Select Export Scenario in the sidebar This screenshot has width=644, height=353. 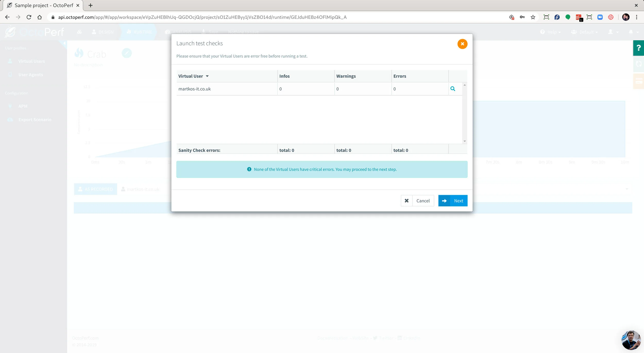[35, 119]
